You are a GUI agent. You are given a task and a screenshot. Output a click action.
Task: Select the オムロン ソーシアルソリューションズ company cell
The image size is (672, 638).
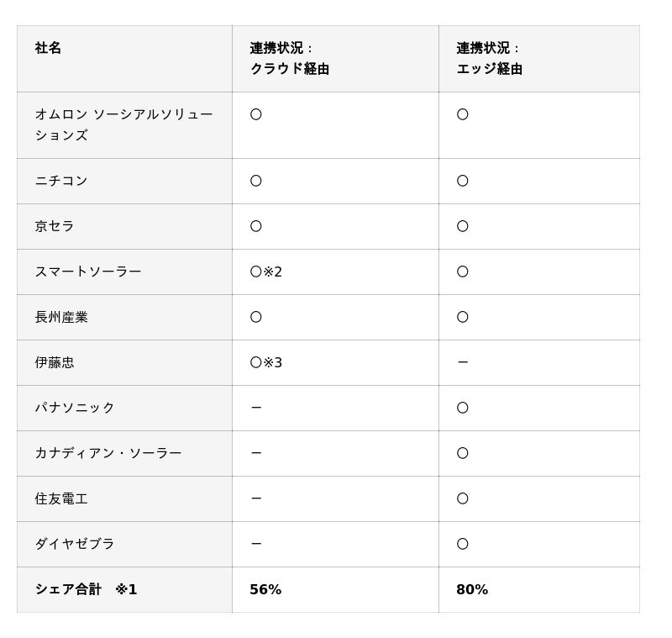coord(123,124)
